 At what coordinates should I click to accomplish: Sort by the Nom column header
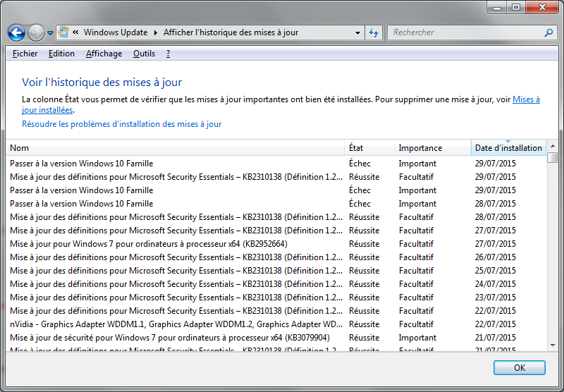tap(175, 148)
